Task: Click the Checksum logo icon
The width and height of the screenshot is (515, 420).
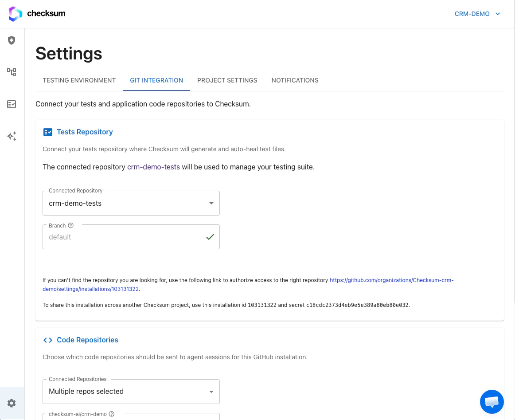Action: tap(15, 14)
